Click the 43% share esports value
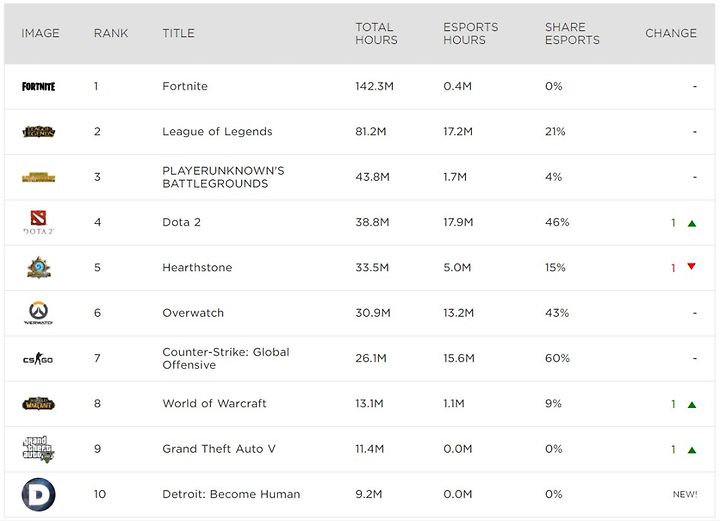Viewport: 720px width, 521px height. tap(557, 313)
